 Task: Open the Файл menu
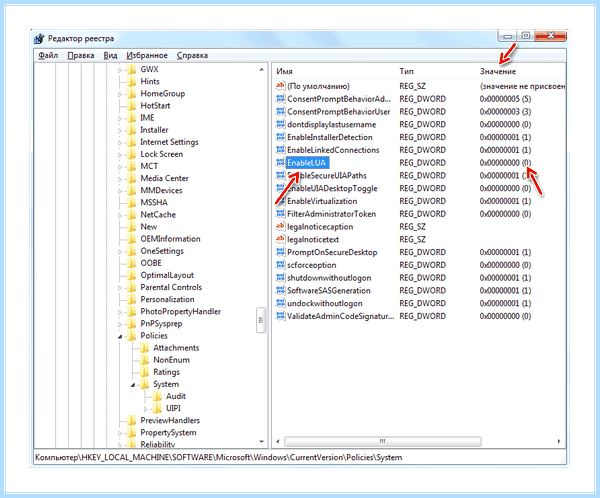(x=48, y=56)
